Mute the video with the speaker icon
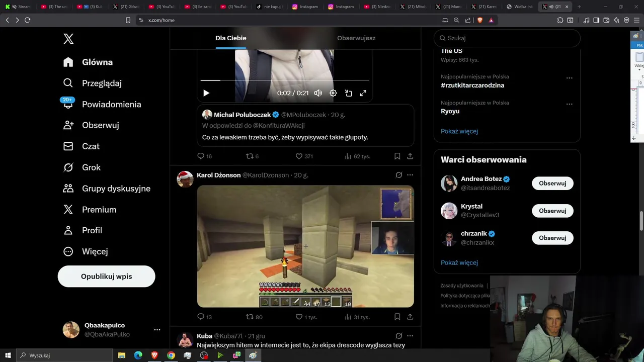This screenshot has height=362, width=644. (318, 93)
